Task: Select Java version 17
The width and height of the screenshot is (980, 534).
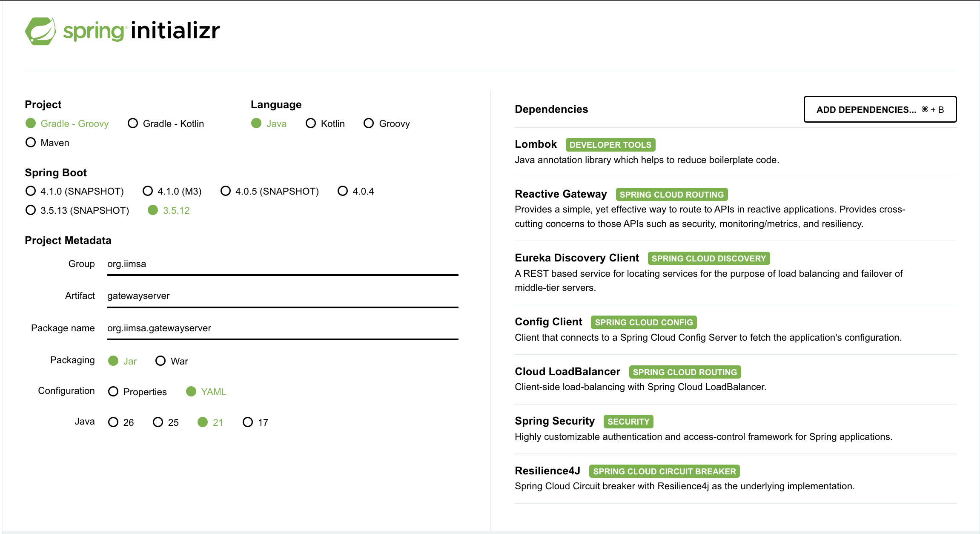Action: [248, 422]
